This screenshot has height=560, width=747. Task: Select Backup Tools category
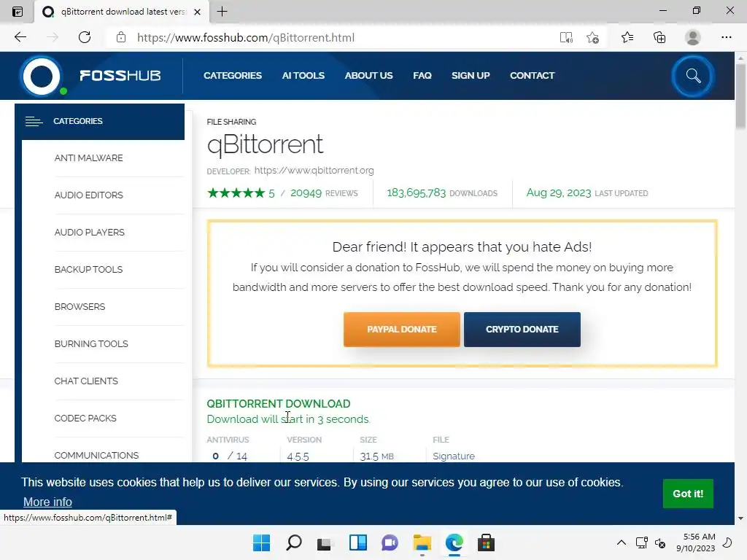click(x=88, y=270)
